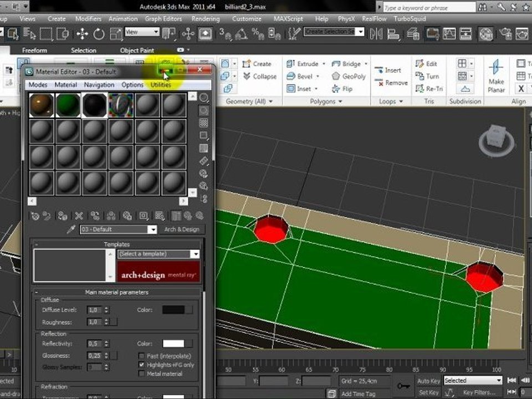The image size is (532, 399).
Task: Click the Make Planar icon
Action: (x=496, y=76)
